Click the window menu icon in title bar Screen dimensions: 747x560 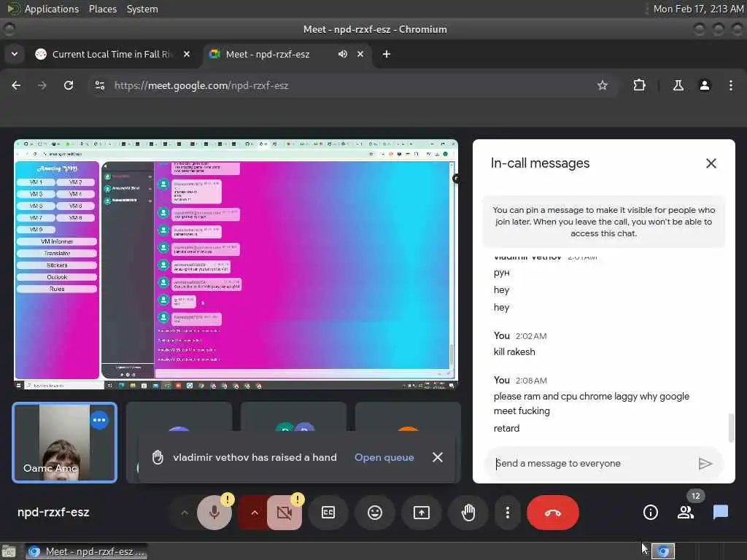click(9, 29)
